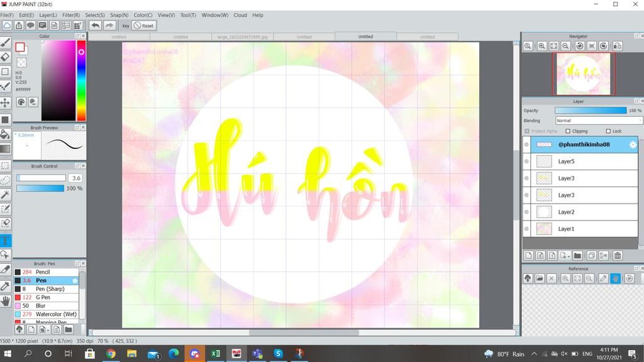Open Excel from the taskbar
644x362 pixels.
pyautogui.click(x=216, y=353)
